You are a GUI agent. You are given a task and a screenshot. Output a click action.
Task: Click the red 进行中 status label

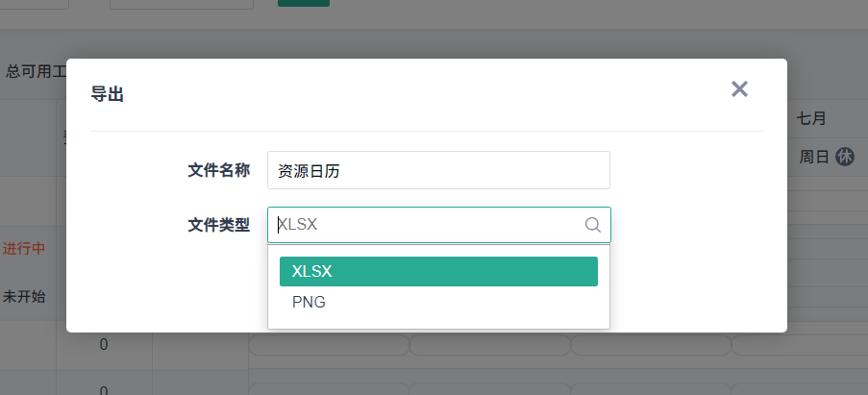pyautogui.click(x=24, y=248)
